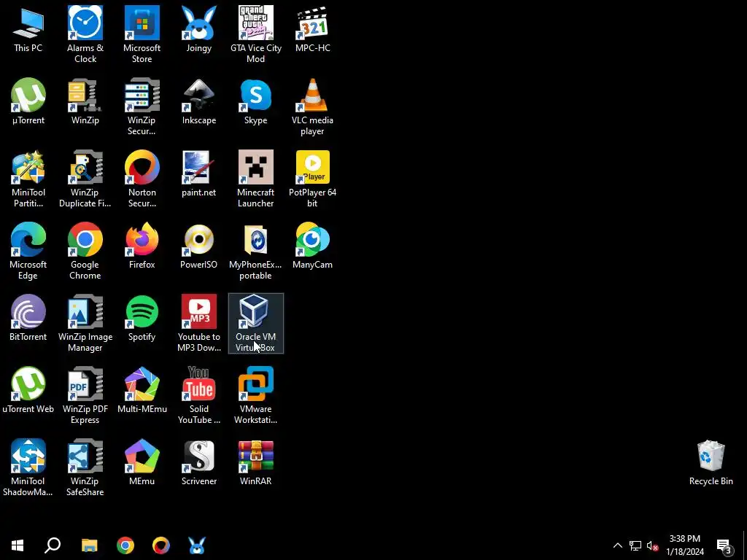Select the ManyCam desktop icon
This screenshot has height=560, width=747.
coord(312,246)
